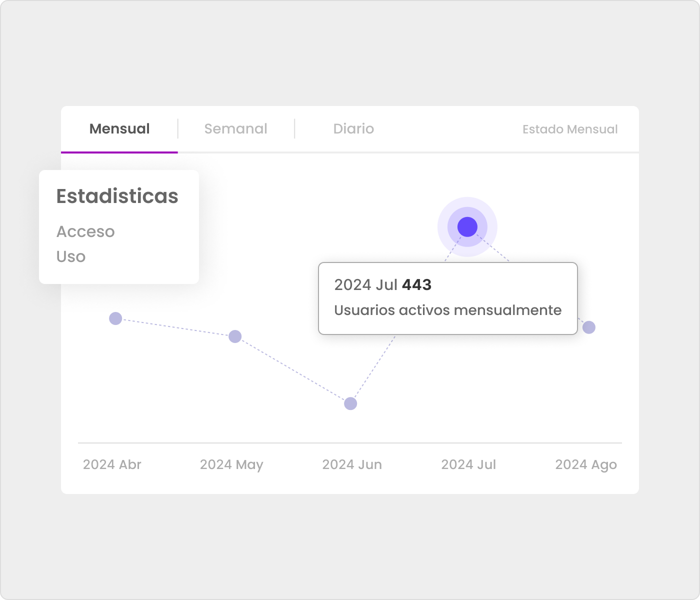
Task: Click the highlighted July data point
Action: coord(467,227)
